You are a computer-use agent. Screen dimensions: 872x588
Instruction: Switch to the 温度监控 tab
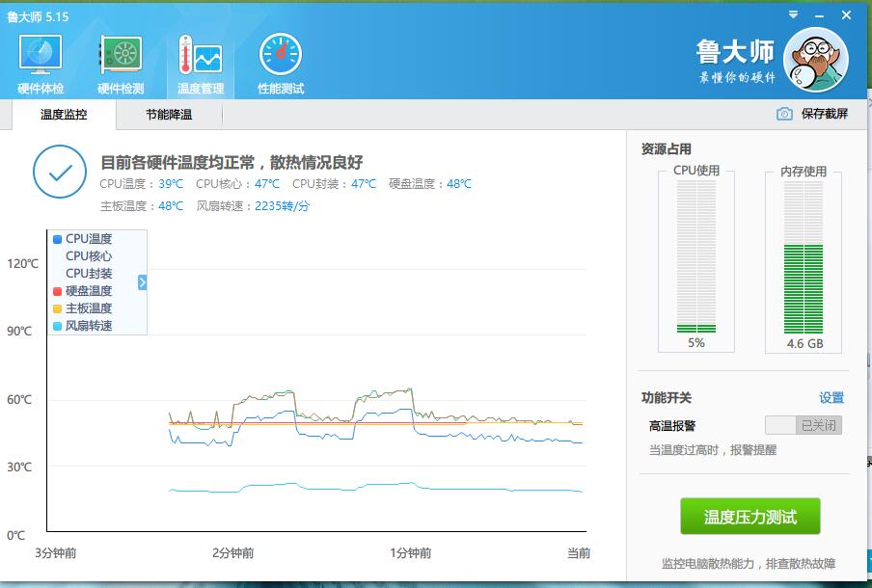(64, 115)
